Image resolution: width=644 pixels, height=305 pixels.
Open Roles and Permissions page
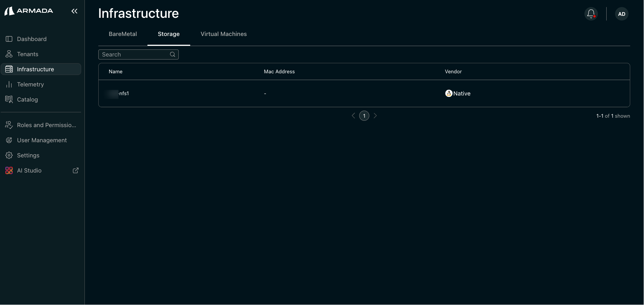(x=46, y=125)
